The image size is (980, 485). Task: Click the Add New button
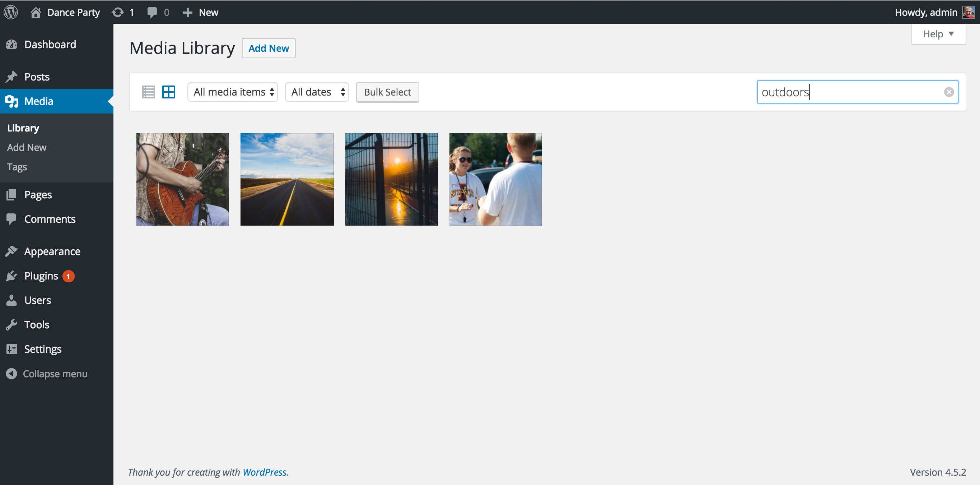269,48
